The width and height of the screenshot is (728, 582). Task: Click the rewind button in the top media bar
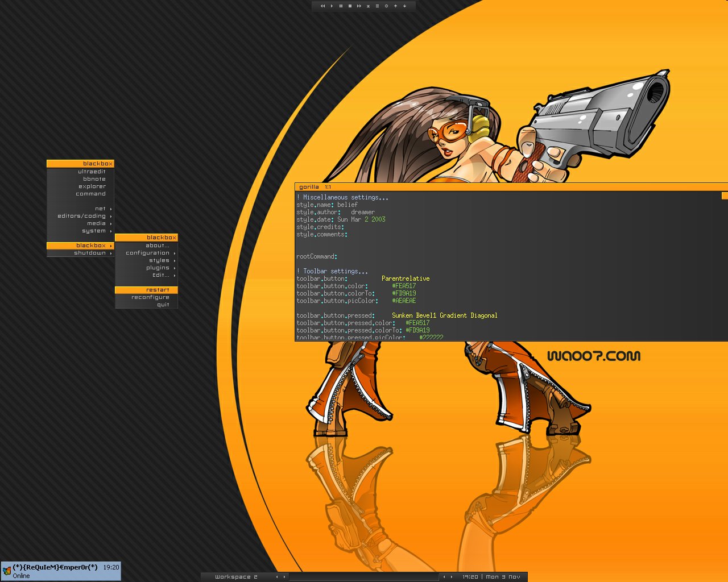(323, 6)
